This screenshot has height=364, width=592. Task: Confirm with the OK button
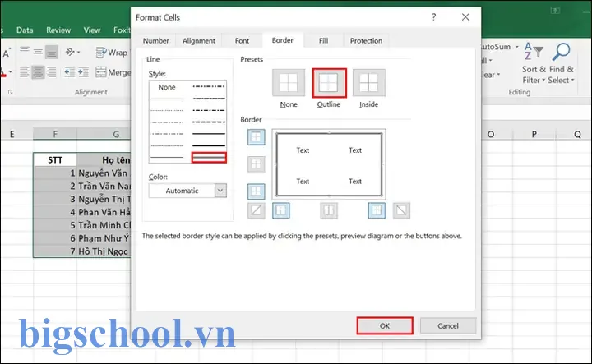(385, 326)
